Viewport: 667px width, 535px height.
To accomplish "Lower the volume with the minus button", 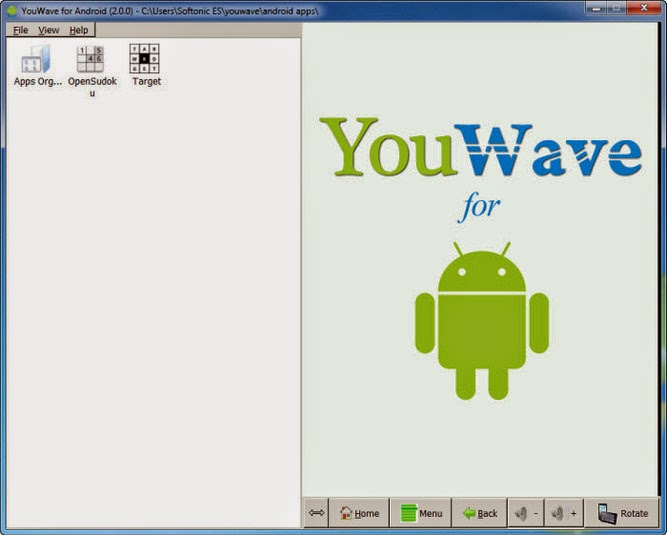I will click(526, 513).
